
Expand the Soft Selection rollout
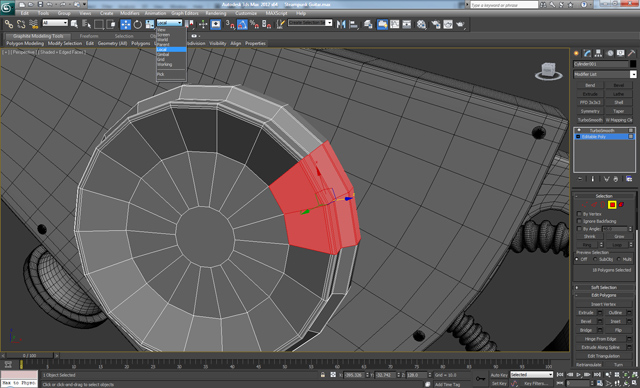coord(604,287)
